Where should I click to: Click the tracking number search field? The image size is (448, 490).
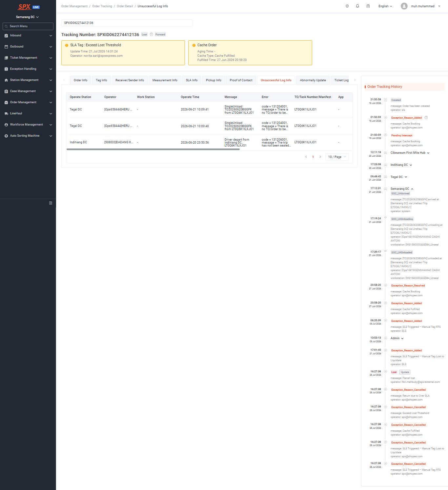point(127,23)
